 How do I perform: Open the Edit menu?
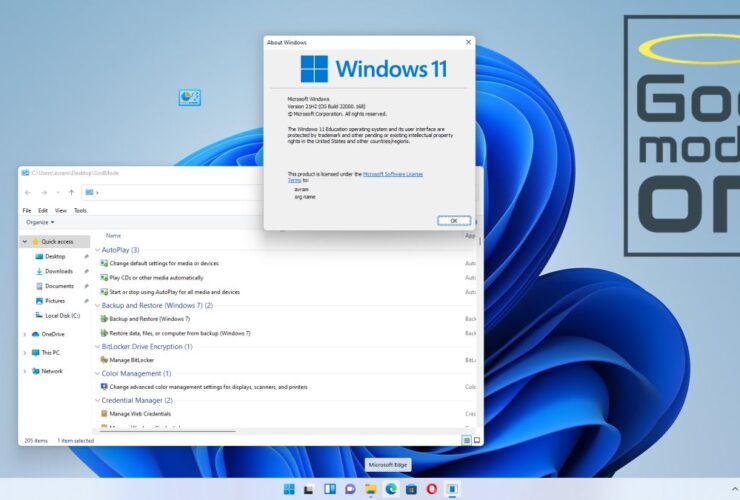point(43,211)
